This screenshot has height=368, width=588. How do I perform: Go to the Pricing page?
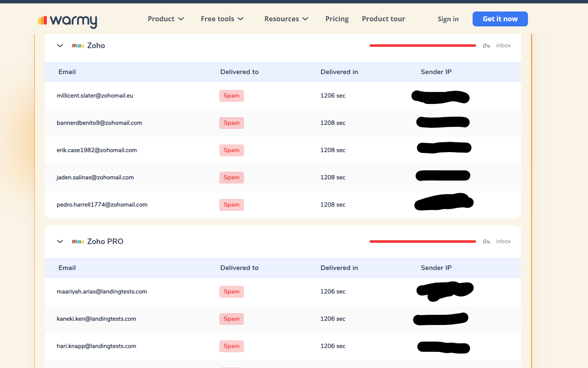[x=337, y=19]
